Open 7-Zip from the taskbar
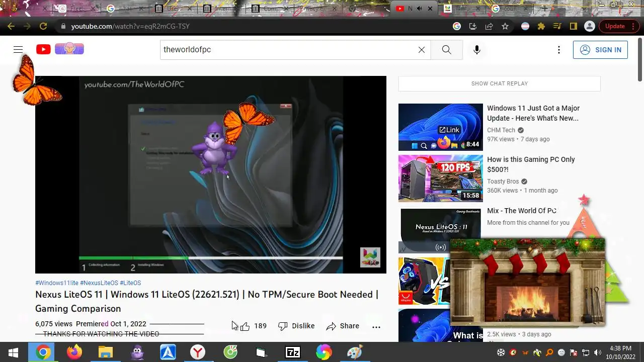Screen dimensions: 644x362 pyautogui.click(x=292, y=352)
